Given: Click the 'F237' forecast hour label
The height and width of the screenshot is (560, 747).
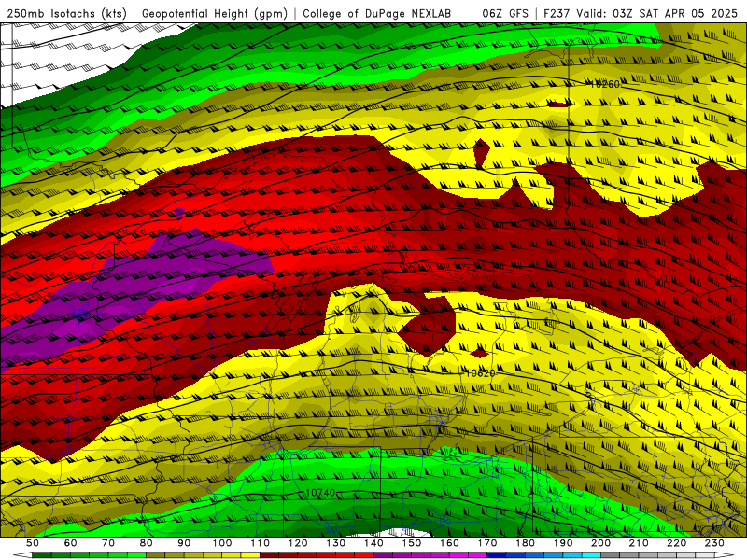Looking at the screenshot, I should pyautogui.click(x=557, y=14).
